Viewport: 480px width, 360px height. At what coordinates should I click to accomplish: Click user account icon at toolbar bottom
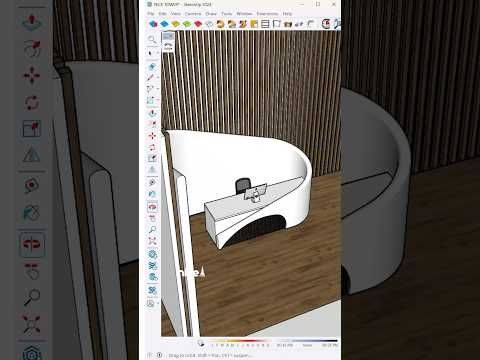pyautogui.click(x=151, y=303)
